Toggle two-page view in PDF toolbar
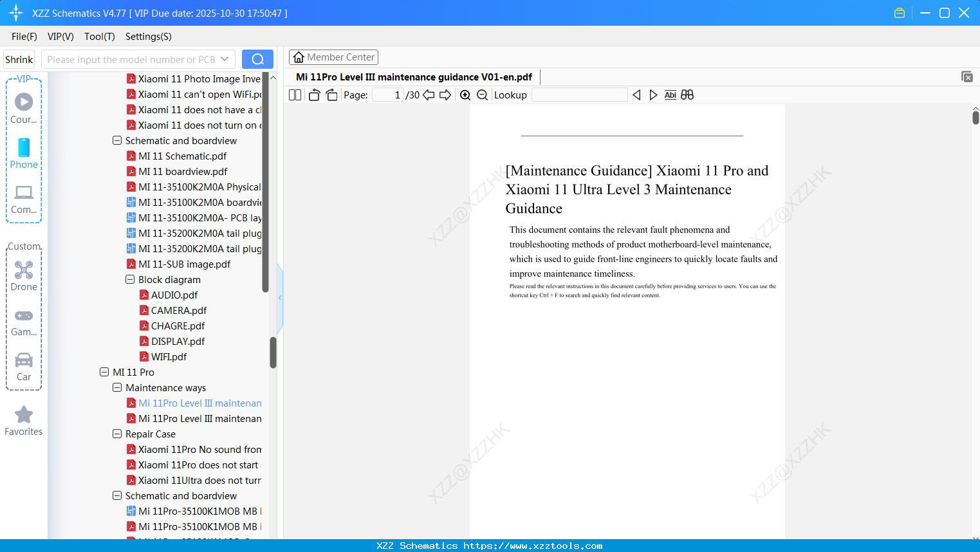The width and height of the screenshot is (980, 552). tap(295, 95)
